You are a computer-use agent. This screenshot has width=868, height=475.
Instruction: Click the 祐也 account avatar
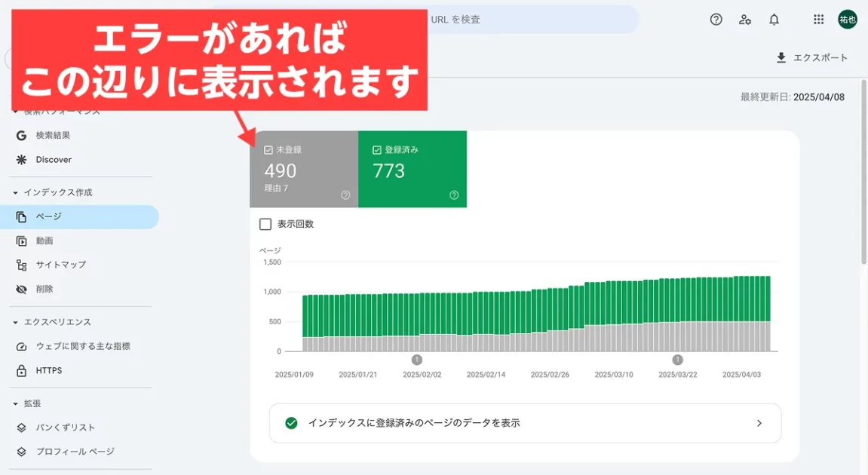(848, 20)
